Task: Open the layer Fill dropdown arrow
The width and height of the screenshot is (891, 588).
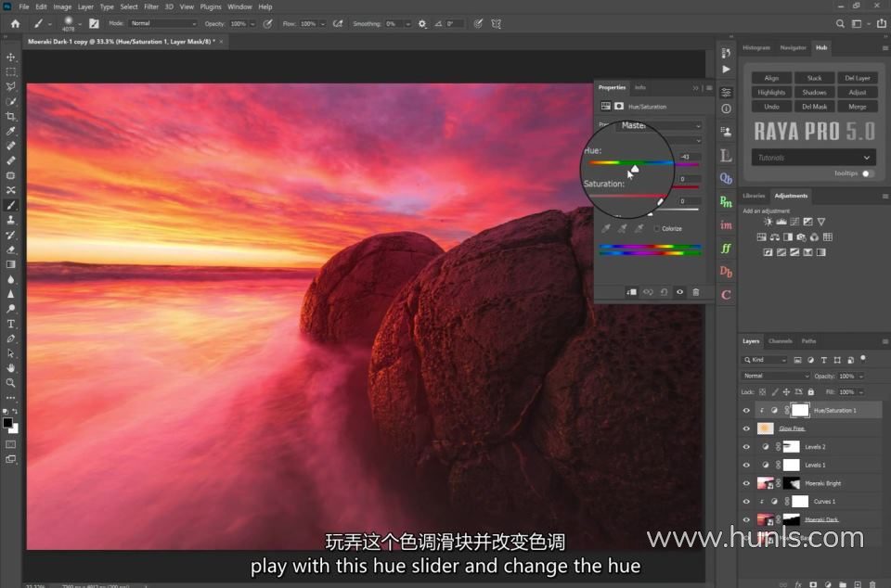Action: (x=861, y=391)
